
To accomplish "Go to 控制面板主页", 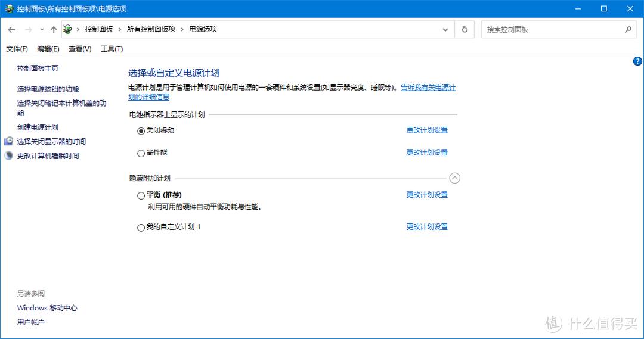I will tap(38, 68).
